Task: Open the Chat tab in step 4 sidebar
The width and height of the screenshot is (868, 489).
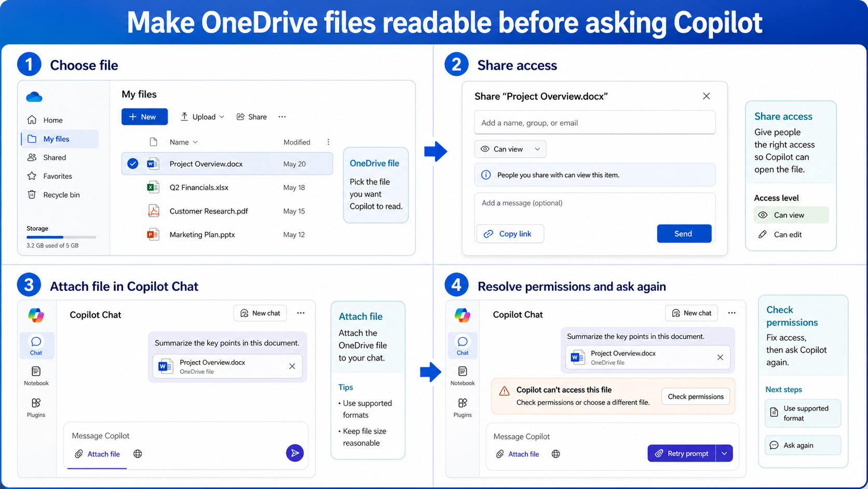Action: click(463, 346)
